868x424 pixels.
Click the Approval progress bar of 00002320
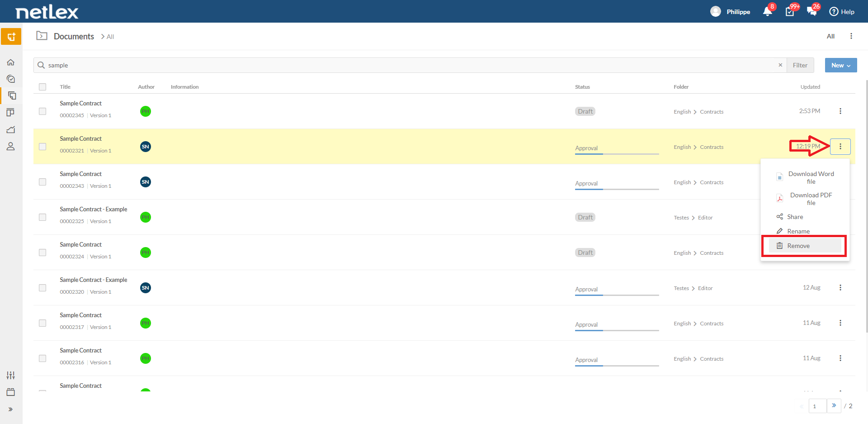617,295
